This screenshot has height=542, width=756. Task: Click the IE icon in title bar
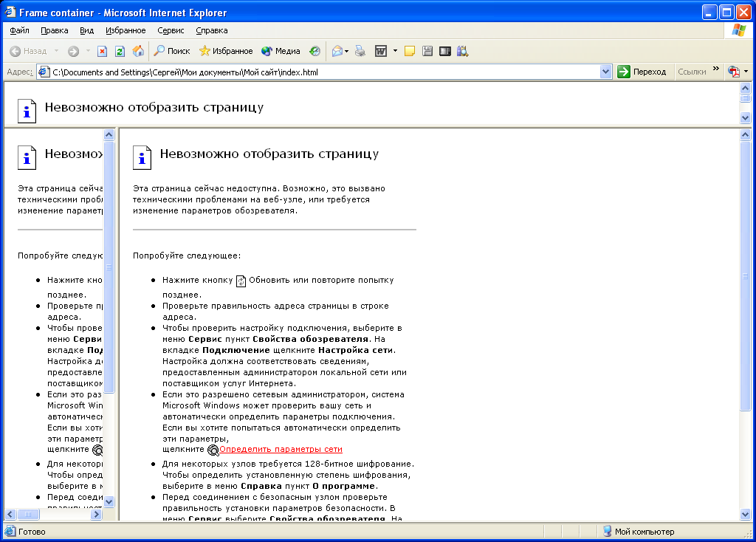click(x=10, y=12)
